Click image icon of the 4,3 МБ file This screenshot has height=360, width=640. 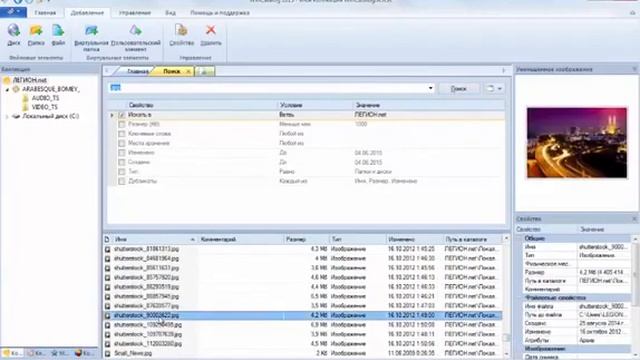pyautogui.click(x=107, y=249)
